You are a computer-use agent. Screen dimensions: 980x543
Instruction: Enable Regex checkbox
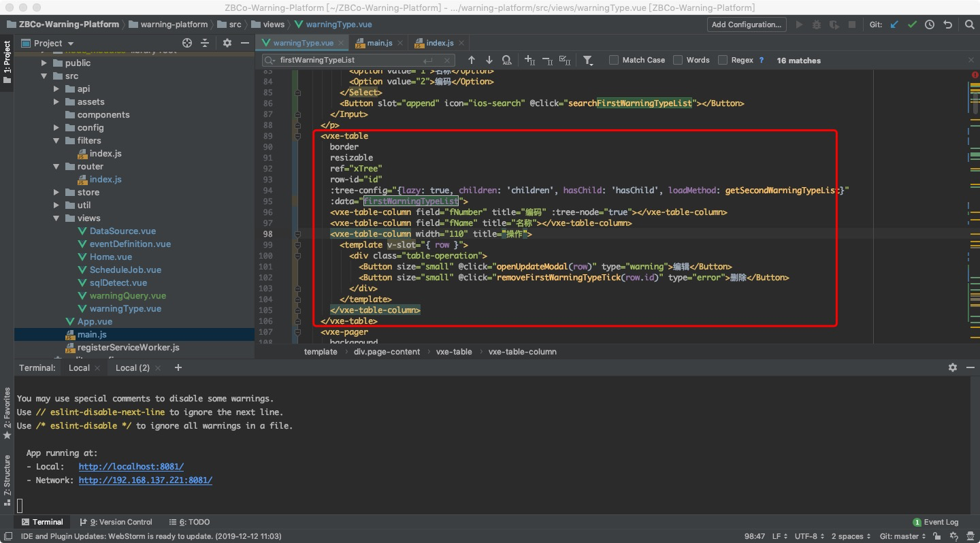(x=723, y=60)
